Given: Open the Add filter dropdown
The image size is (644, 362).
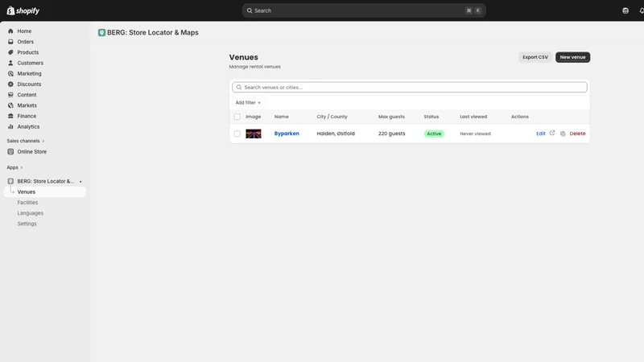Looking at the screenshot, I should tap(248, 103).
